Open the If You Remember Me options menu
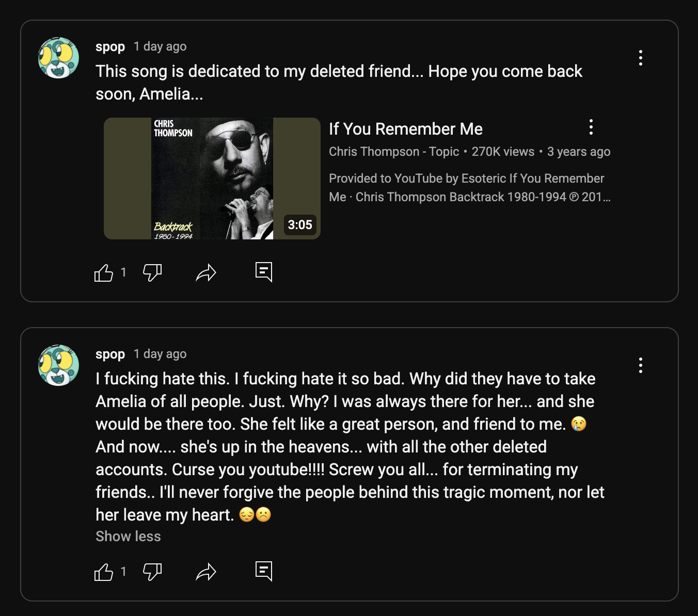Screen dimensions: 698x616 point(591,127)
